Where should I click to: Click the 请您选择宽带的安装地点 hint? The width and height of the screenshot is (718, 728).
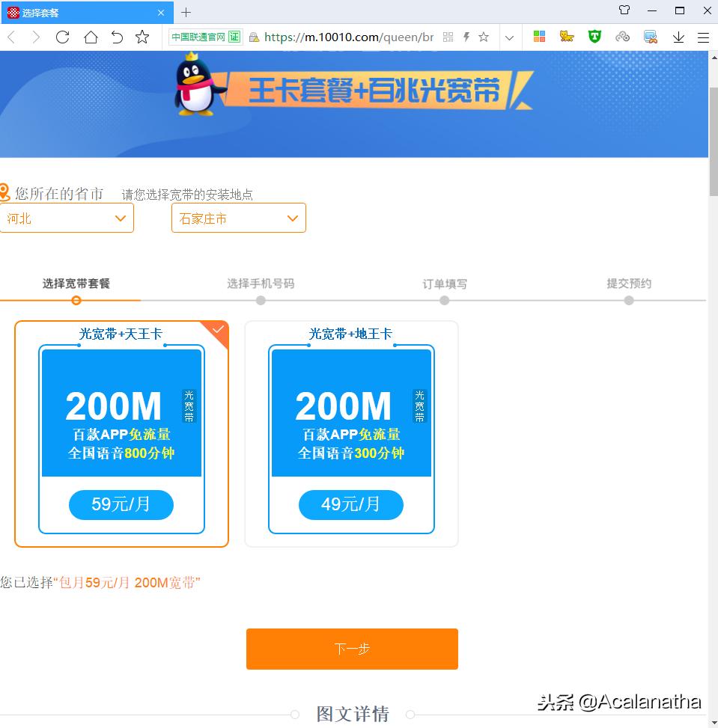point(187,195)
